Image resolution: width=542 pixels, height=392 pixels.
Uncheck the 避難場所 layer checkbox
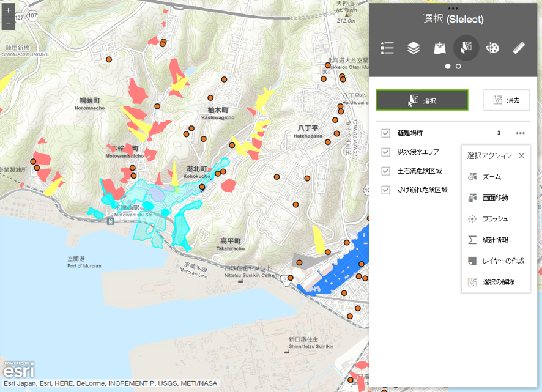385,133
